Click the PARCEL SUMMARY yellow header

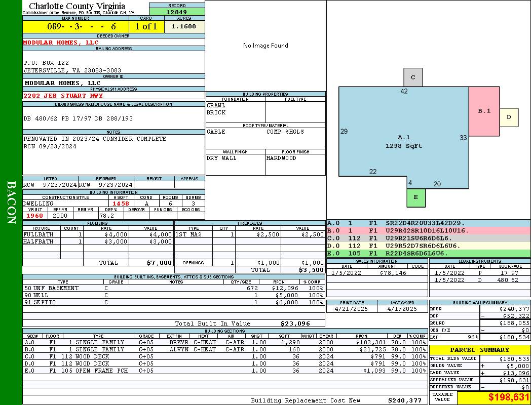point(479,350)
